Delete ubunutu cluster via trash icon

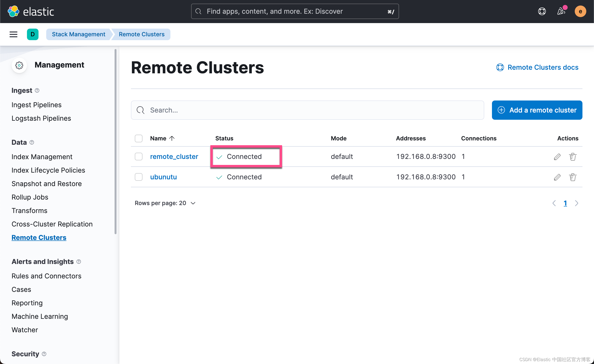[x=573, y=177]
